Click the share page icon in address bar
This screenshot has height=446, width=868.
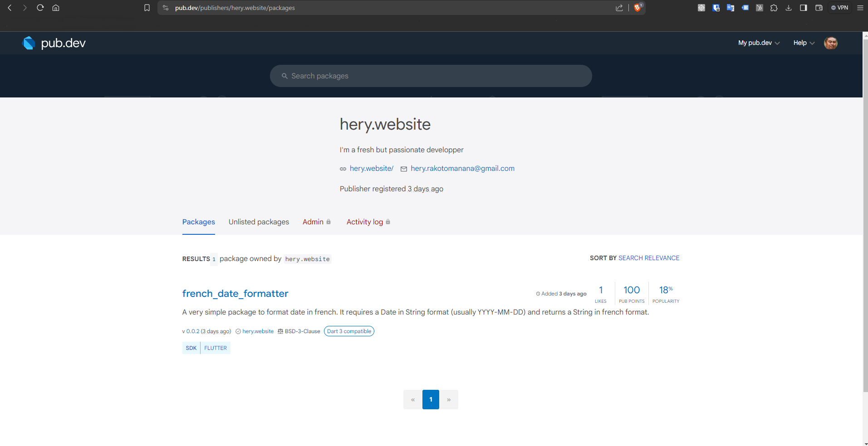pos(619,8)
